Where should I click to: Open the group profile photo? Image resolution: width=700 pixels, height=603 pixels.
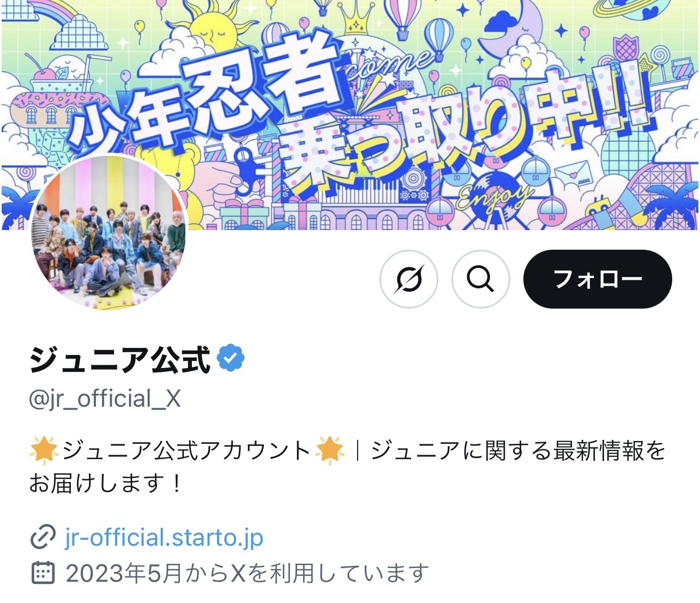(x=109, y=233)
